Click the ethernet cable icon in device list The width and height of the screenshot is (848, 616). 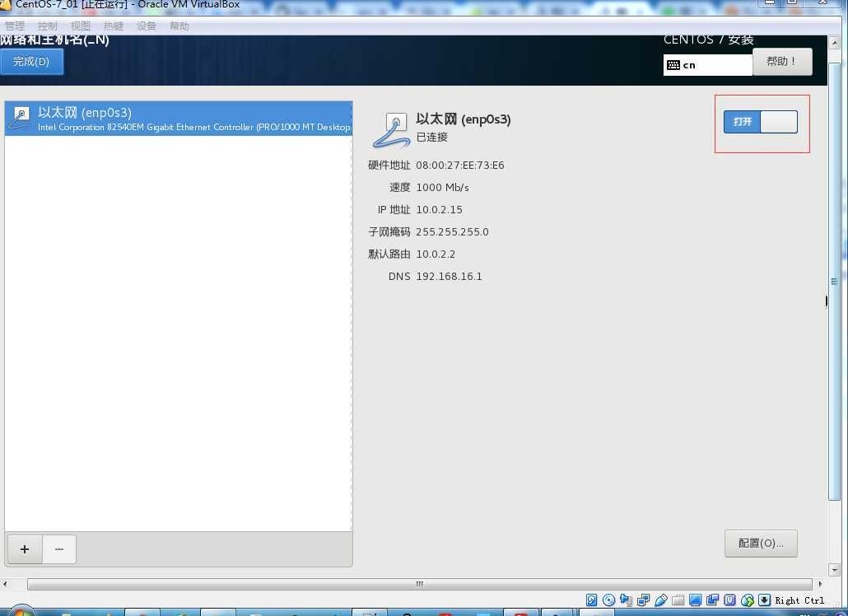pos(20,118)
